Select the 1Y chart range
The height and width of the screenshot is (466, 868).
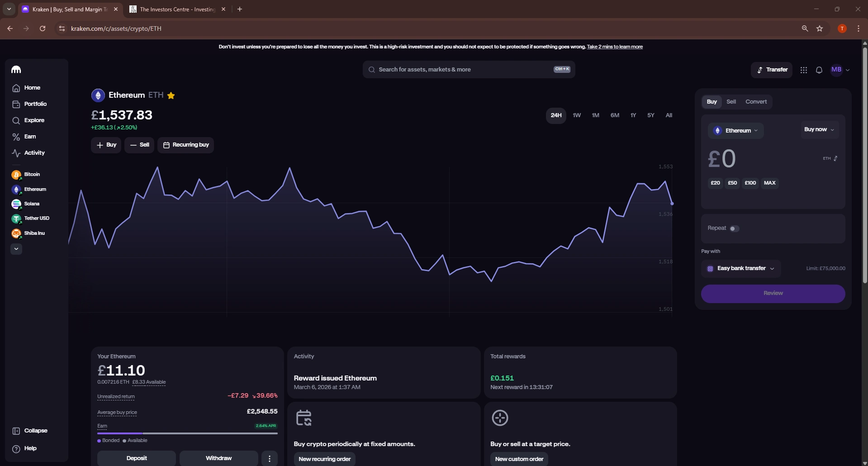pos(633,115)
